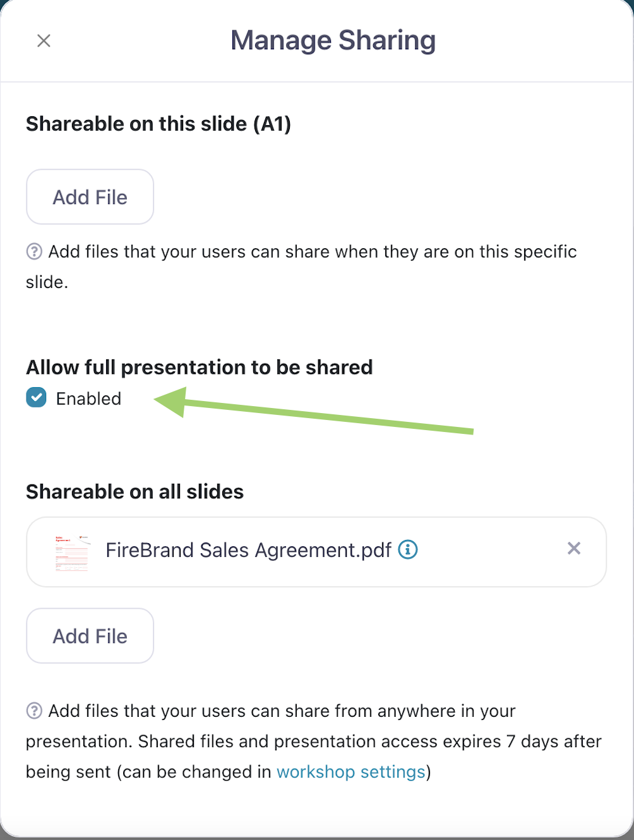Click the text about access expiring 7 days

(369, 741)
